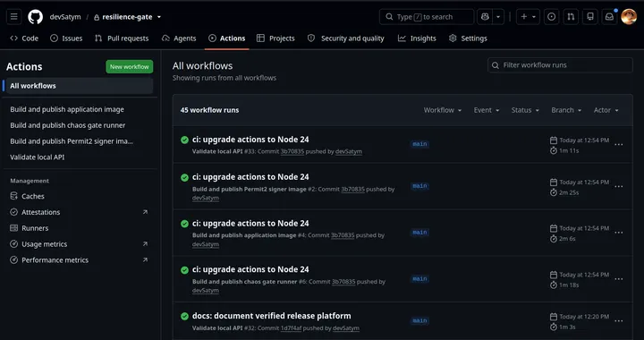The image size is (644, 340).
Task: Expand the Branch filter dropdown
Action: [566, 110]
